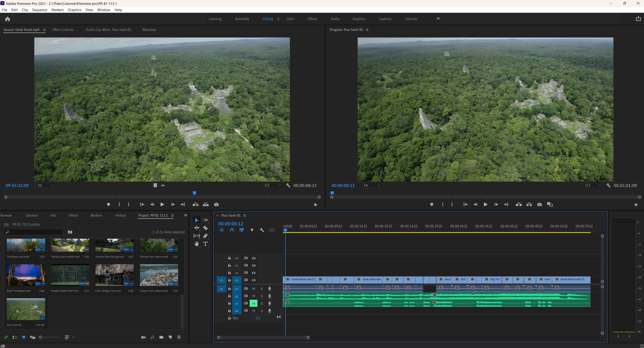The width and height of the screenshot is (644, 348).
Task: Select the Slip tool
Action: (x=197, y=236)
